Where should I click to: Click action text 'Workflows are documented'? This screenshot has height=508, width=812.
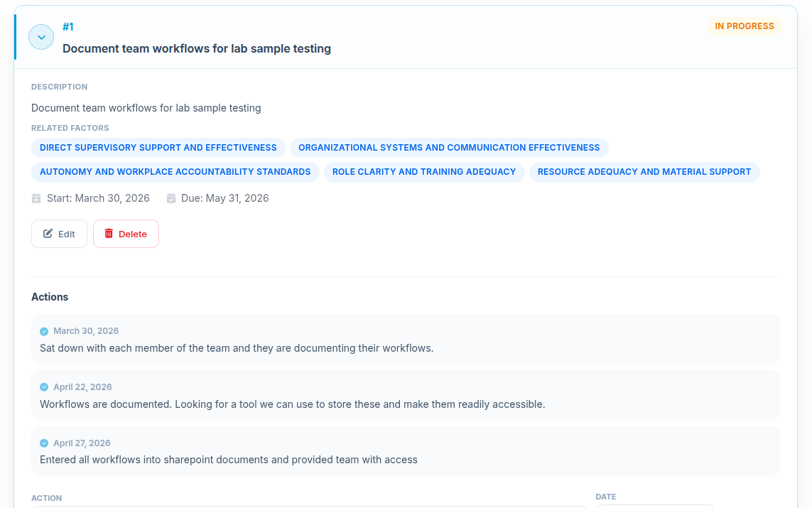coord(293,404)
